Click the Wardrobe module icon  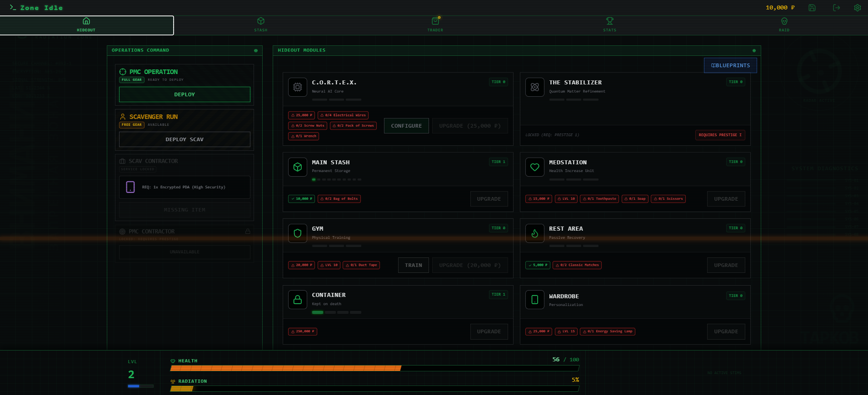click(535, 300)
